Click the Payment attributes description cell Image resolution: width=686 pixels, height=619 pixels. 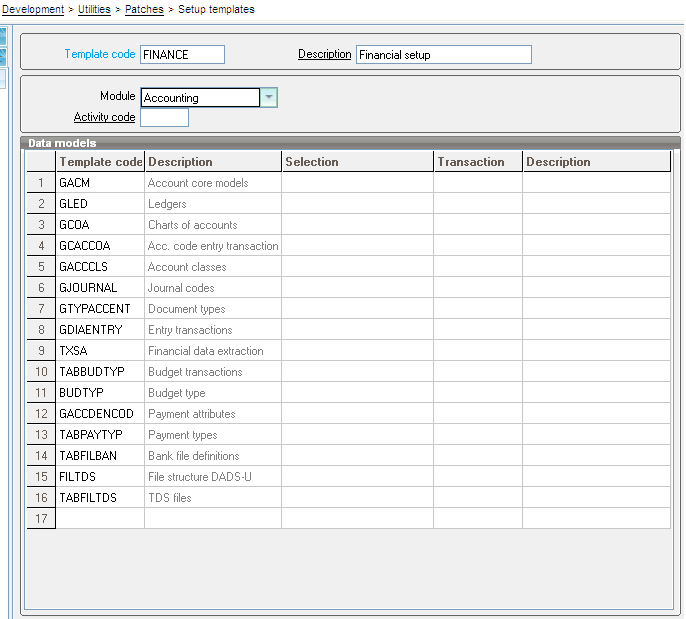click(213, 413)
